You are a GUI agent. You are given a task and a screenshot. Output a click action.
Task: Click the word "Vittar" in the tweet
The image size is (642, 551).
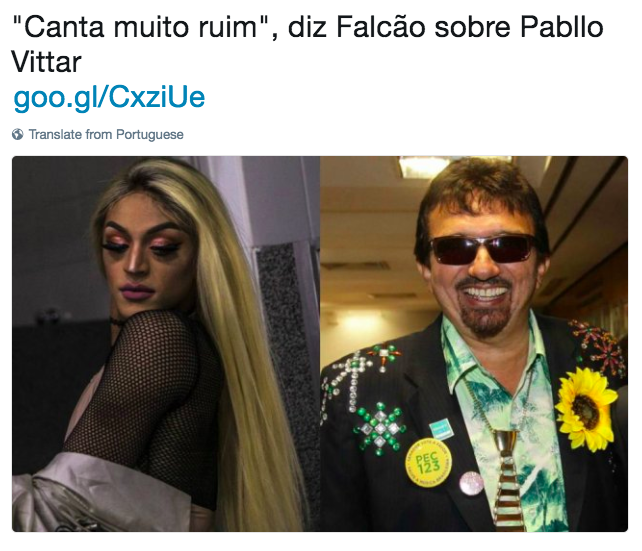point(46,62)
